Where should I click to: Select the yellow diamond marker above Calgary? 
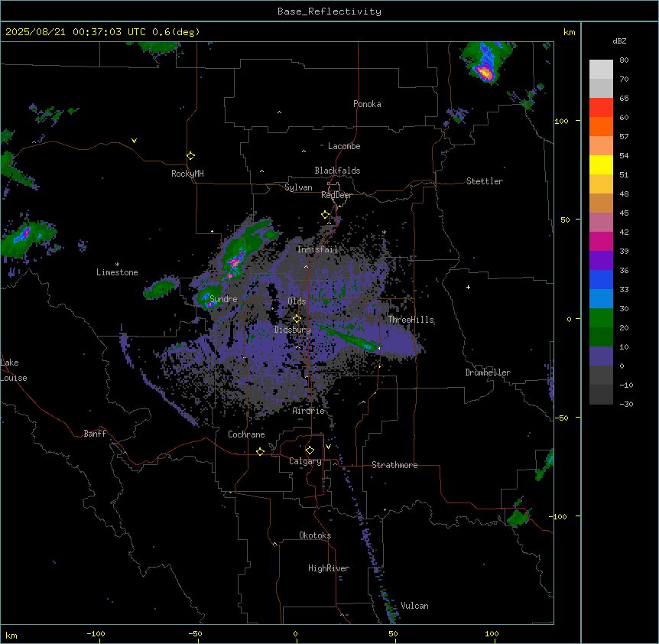coord(310,450)
